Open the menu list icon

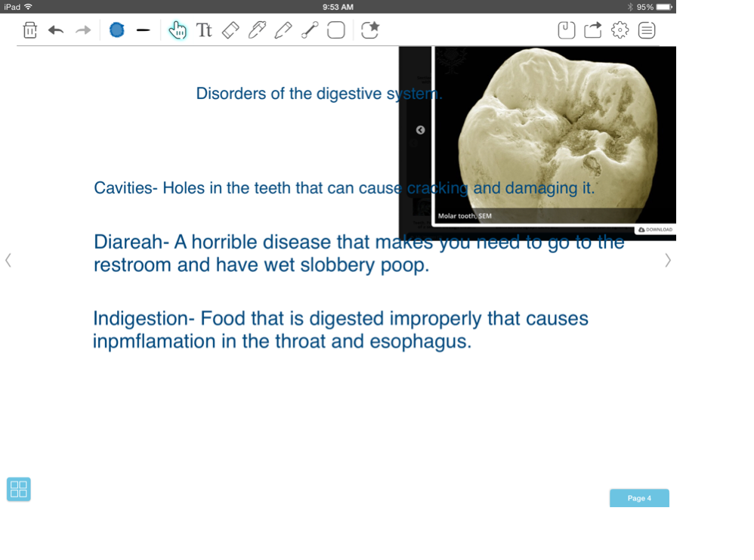coord(647,30)
